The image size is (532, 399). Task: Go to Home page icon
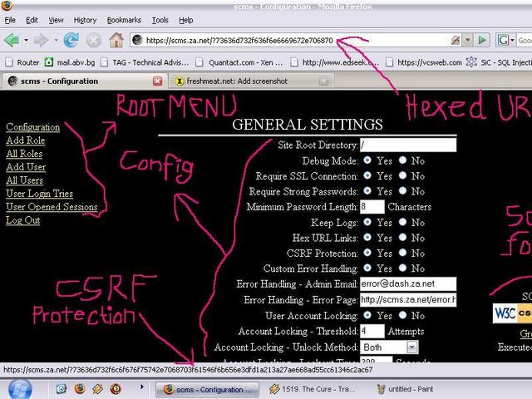pos(116,39)
